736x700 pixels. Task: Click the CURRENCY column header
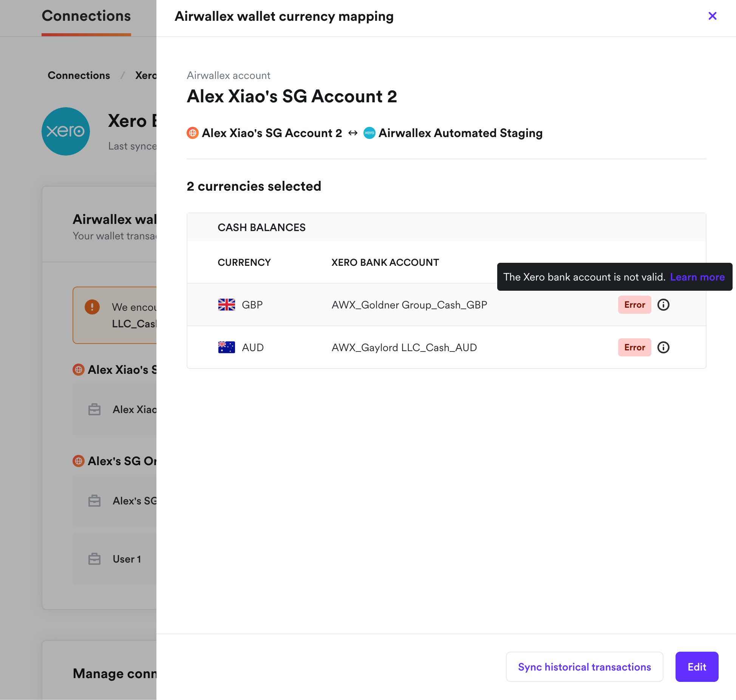244,262
